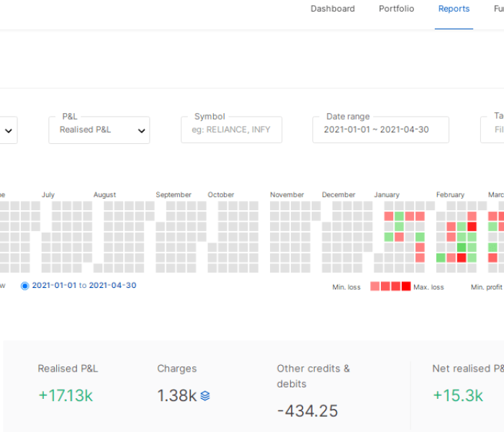Switch to the Dashboard tab

coord(333,9)
